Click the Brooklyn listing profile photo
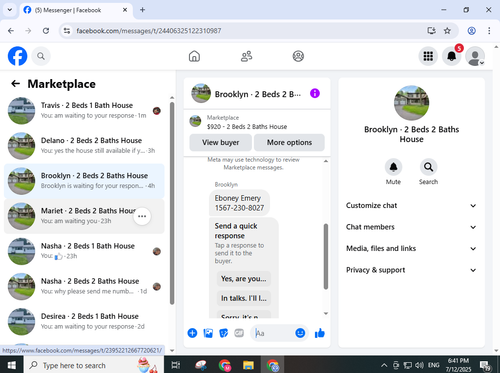This screenshot has width=500, height=373. point(411,103)
